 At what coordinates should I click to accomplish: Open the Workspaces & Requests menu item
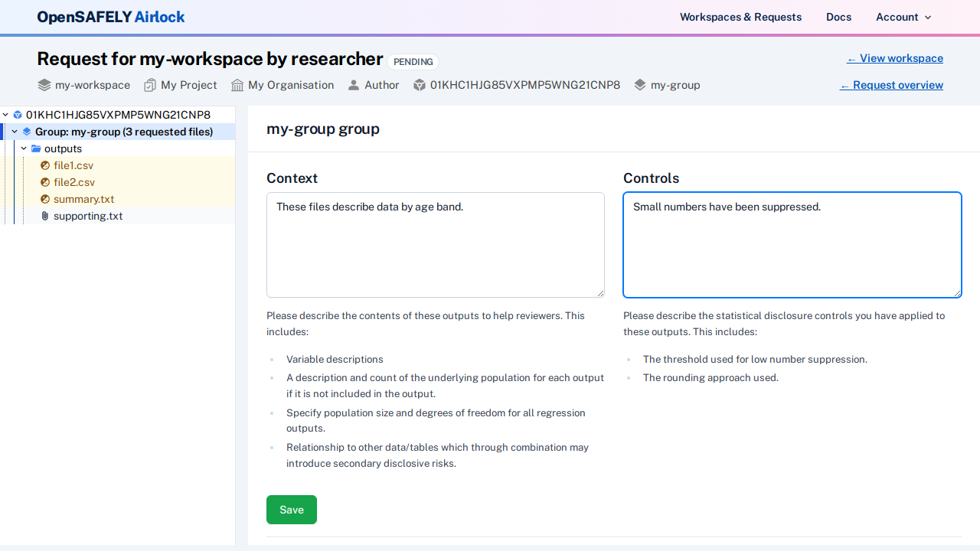(740, 17)
